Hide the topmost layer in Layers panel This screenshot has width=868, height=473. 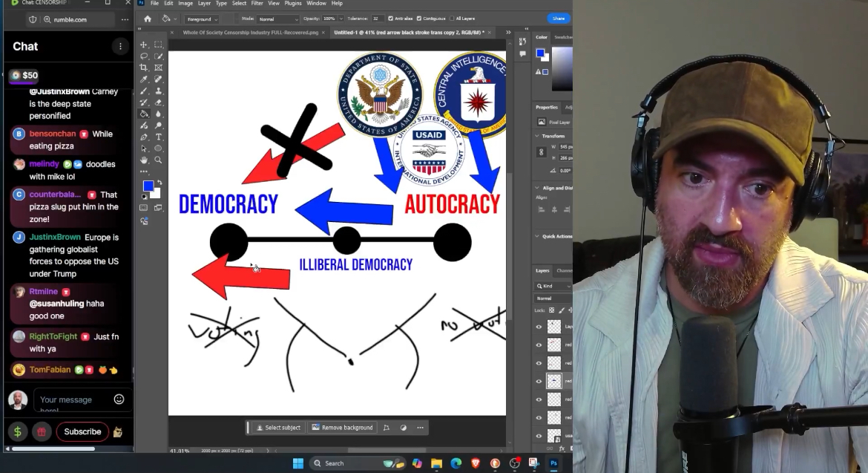(x=539, y=327)
